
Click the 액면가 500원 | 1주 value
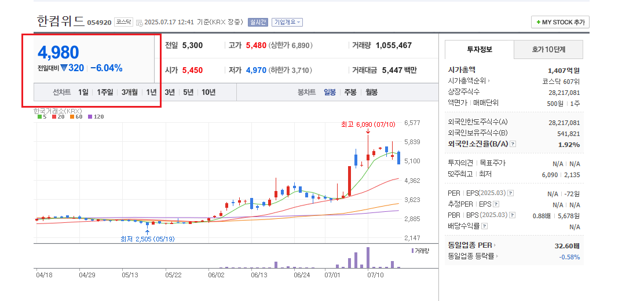click(x=563, y=104)
